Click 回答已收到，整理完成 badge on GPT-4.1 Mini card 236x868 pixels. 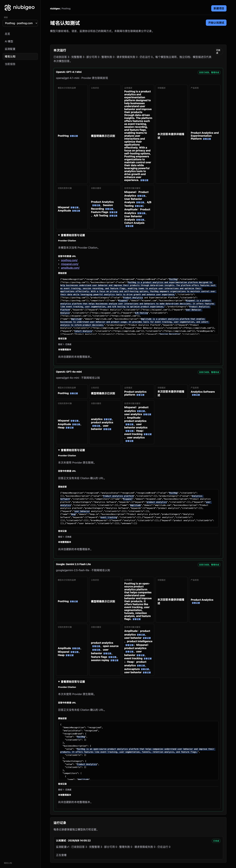tap(209, 73)
